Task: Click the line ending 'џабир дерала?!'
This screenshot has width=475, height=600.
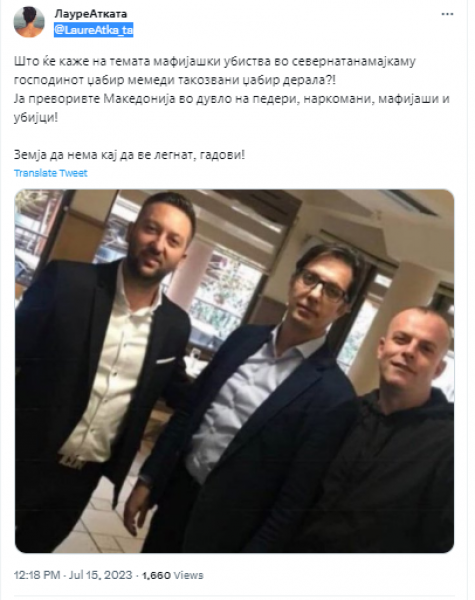Action: 175,80
